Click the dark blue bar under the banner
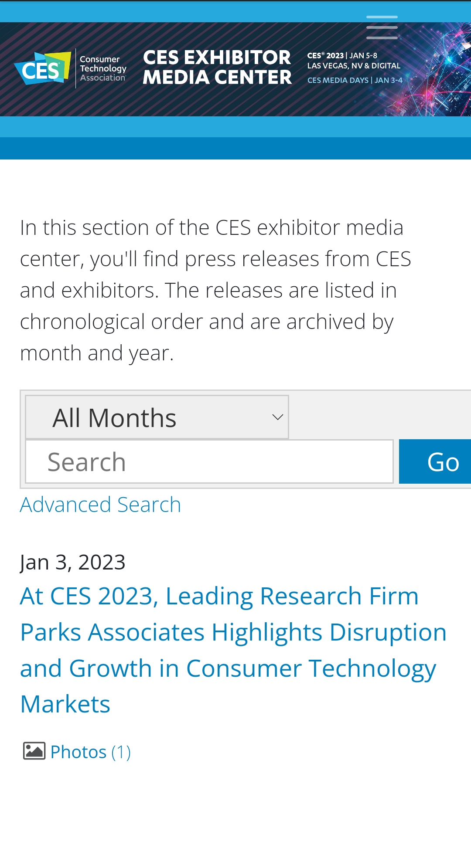 (x=235, y=149)
